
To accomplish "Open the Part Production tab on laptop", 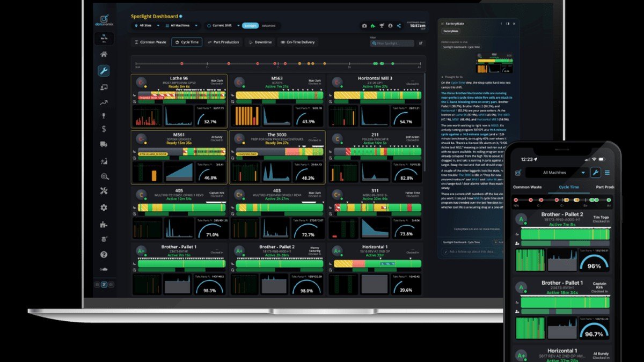I will point(224,42).
